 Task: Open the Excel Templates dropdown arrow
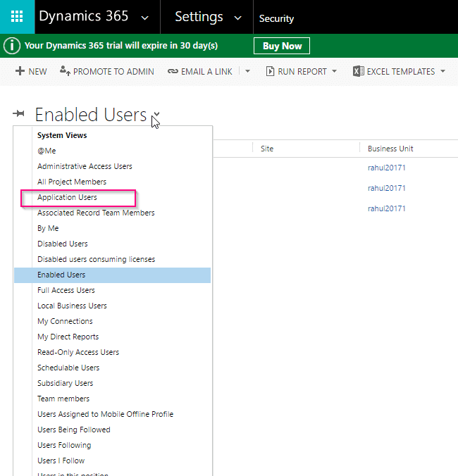coord(442,71)
